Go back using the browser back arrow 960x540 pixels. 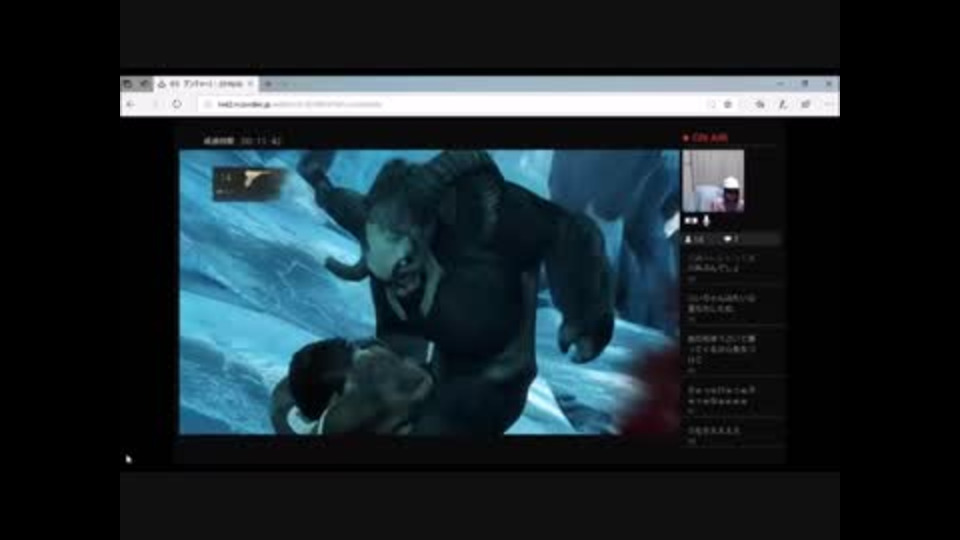pos(130,105)
